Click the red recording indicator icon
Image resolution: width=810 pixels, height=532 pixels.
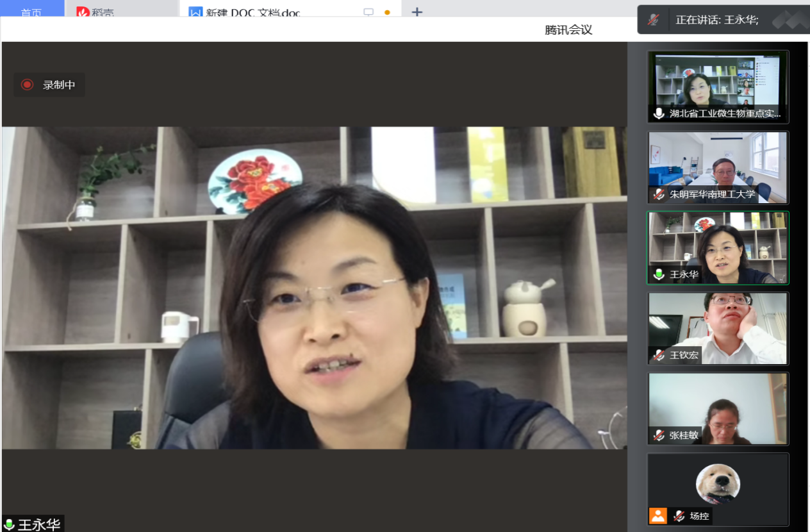point(27,85)
